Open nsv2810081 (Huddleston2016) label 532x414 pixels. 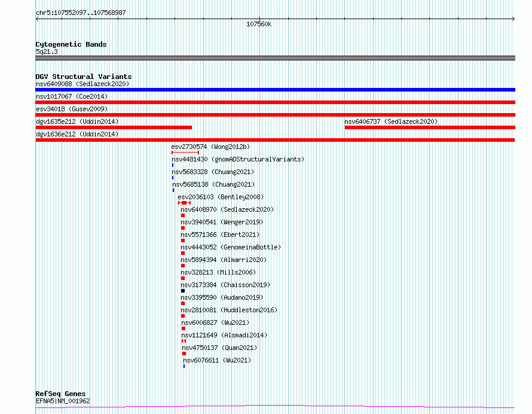pyautogui.click(x=229, y=310)
